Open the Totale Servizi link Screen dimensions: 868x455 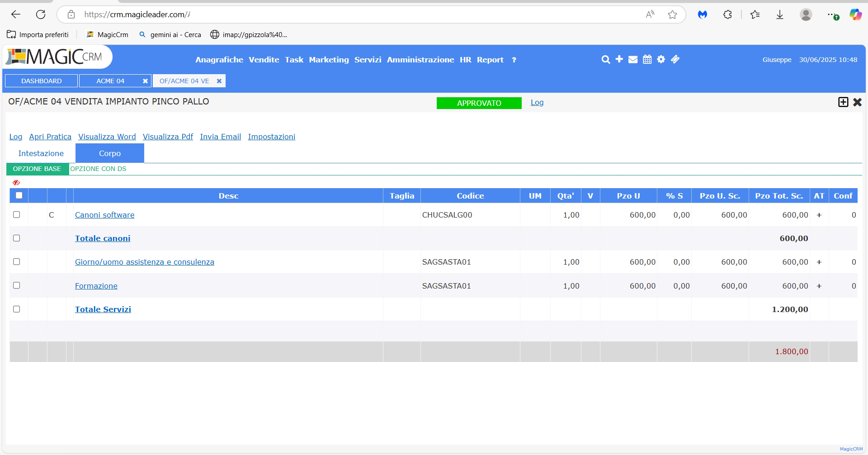click(103, 309)
